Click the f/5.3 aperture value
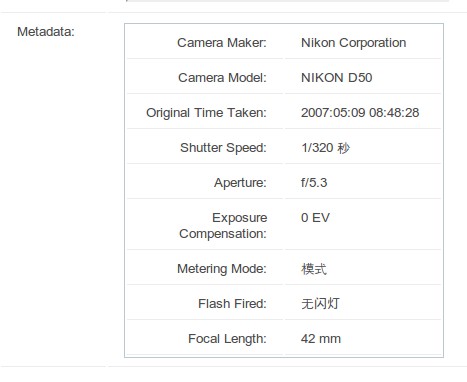The width and height of the screenshot is (467, 382). 314,183
